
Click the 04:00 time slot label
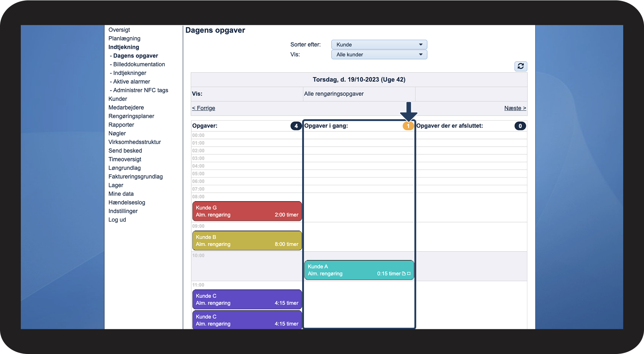[x=198, y=166]
